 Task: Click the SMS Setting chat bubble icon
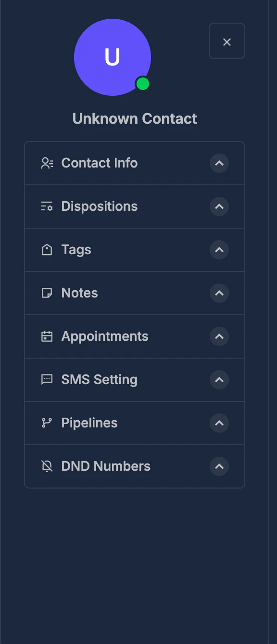[47, 380]
